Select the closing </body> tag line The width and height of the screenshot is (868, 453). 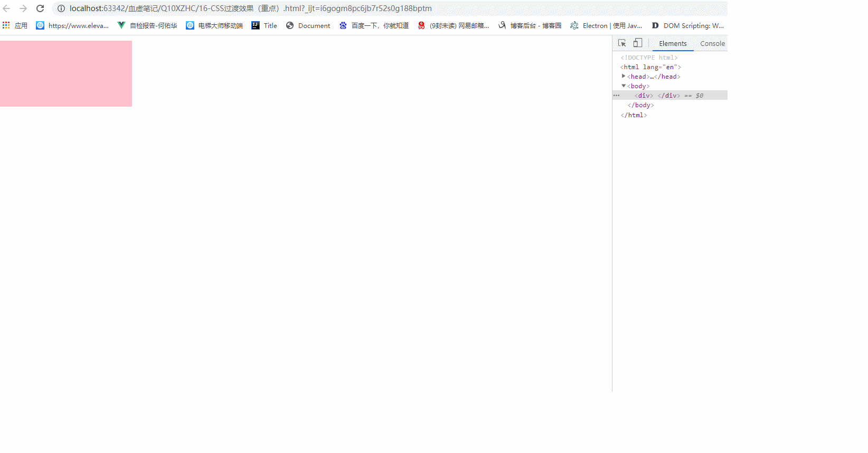tap(640, 105)
